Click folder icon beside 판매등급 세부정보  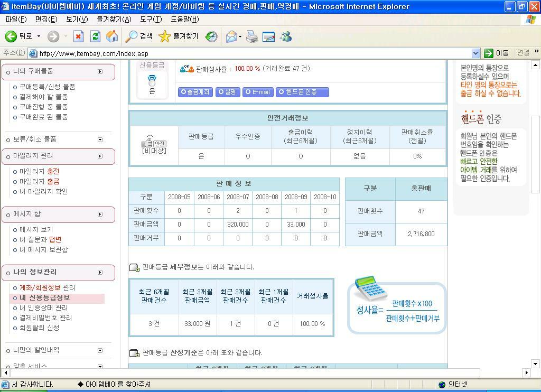tap(134, 267)
